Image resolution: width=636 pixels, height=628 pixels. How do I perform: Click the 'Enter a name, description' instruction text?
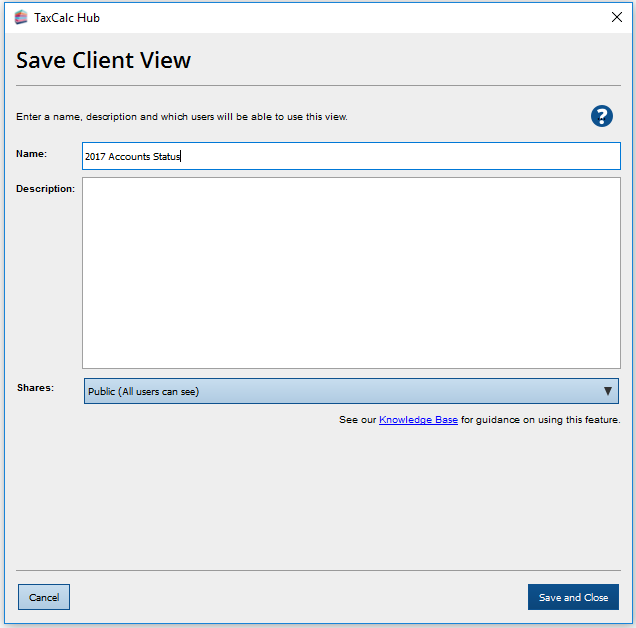(x=182, y=117)
